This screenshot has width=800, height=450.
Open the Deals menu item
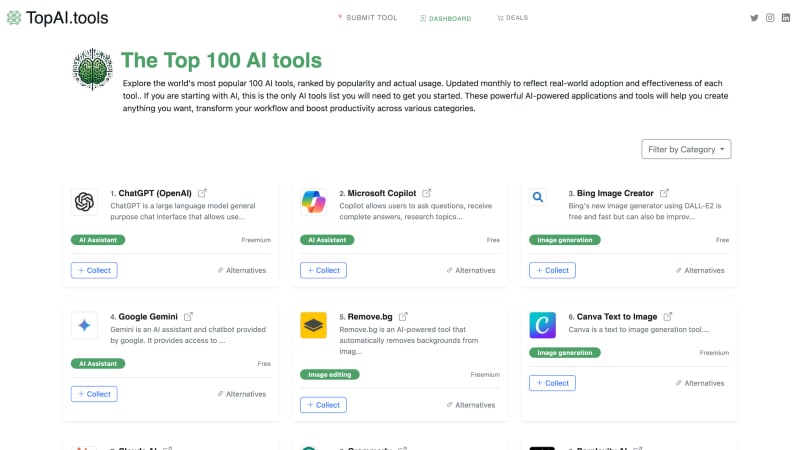512,18
